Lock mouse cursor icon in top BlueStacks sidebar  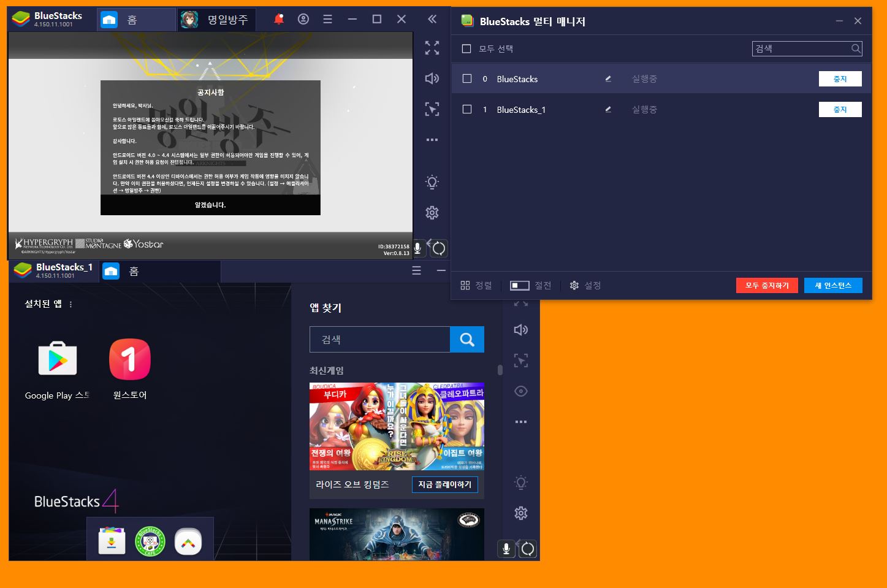[432, 109]
